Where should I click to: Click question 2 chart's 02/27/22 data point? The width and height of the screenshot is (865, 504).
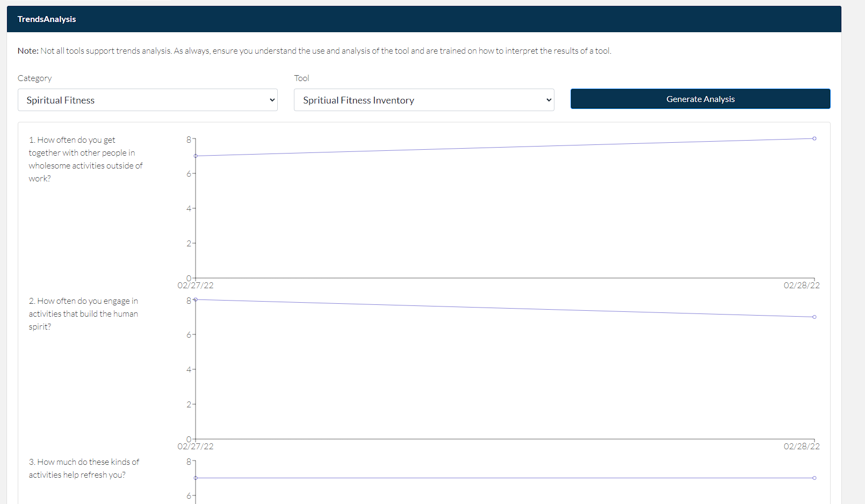pos(196,300)
